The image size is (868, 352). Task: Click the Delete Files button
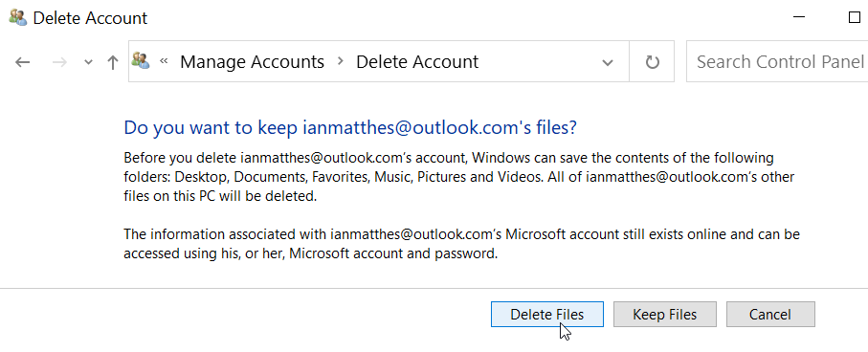tap(547, 315)
